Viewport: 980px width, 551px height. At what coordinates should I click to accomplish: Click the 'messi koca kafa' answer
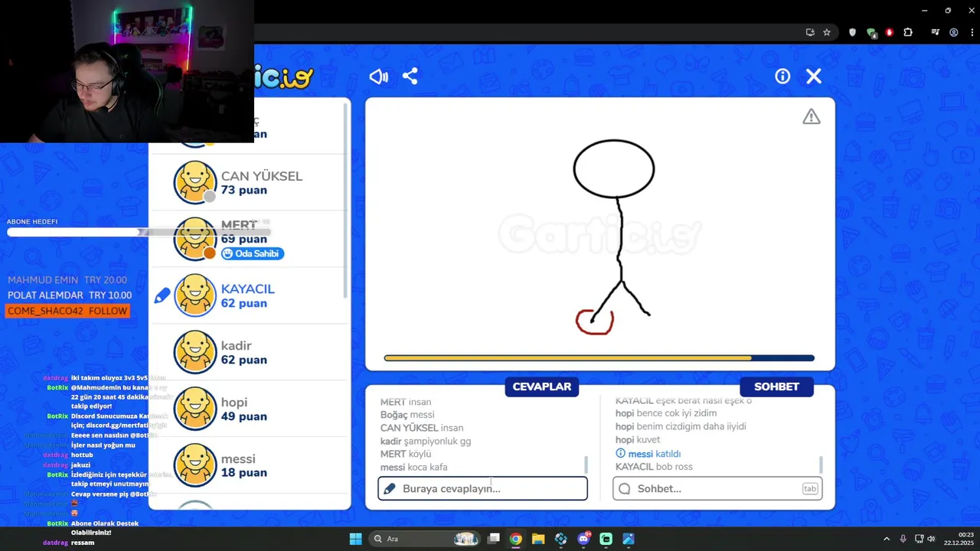tap(413, 467)
